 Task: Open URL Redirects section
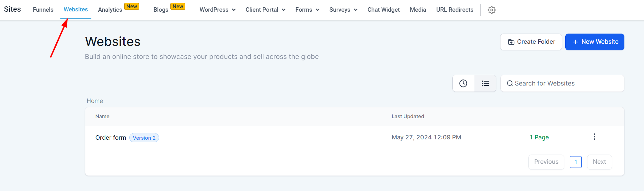(455, 10)
